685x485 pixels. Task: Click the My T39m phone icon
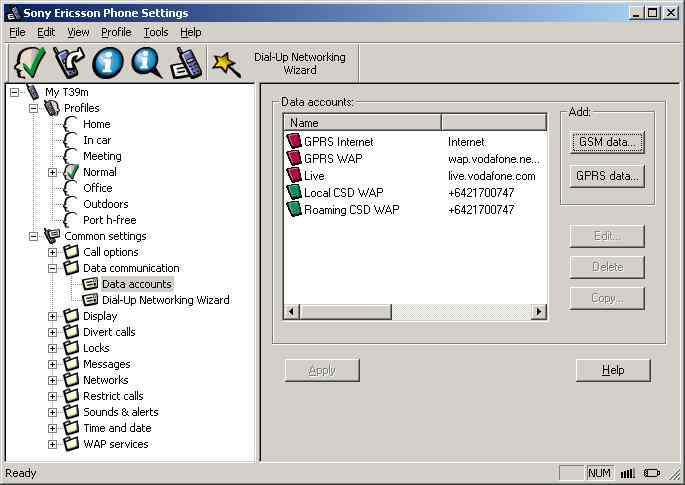tap(33, 92)
